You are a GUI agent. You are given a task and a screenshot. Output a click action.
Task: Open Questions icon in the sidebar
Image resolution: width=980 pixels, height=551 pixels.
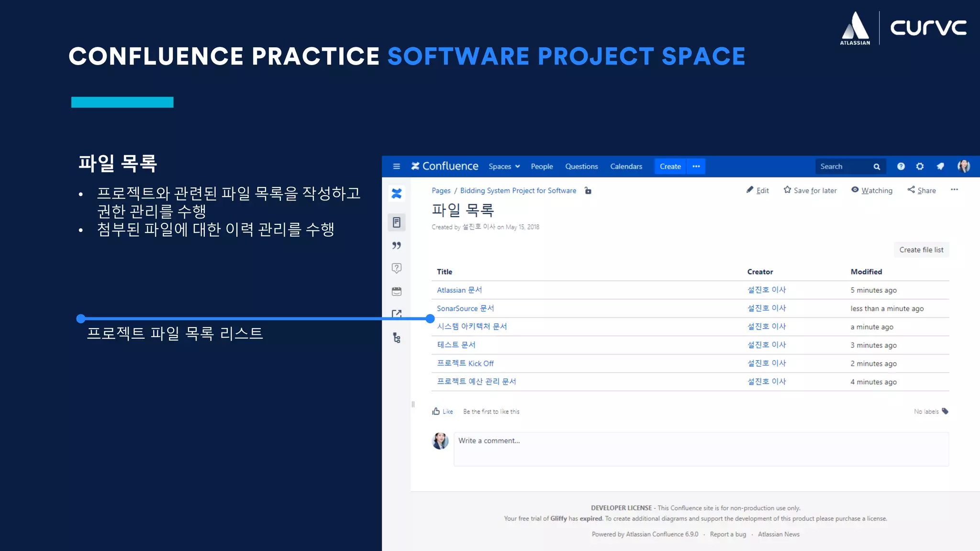[x=397, y=268]
